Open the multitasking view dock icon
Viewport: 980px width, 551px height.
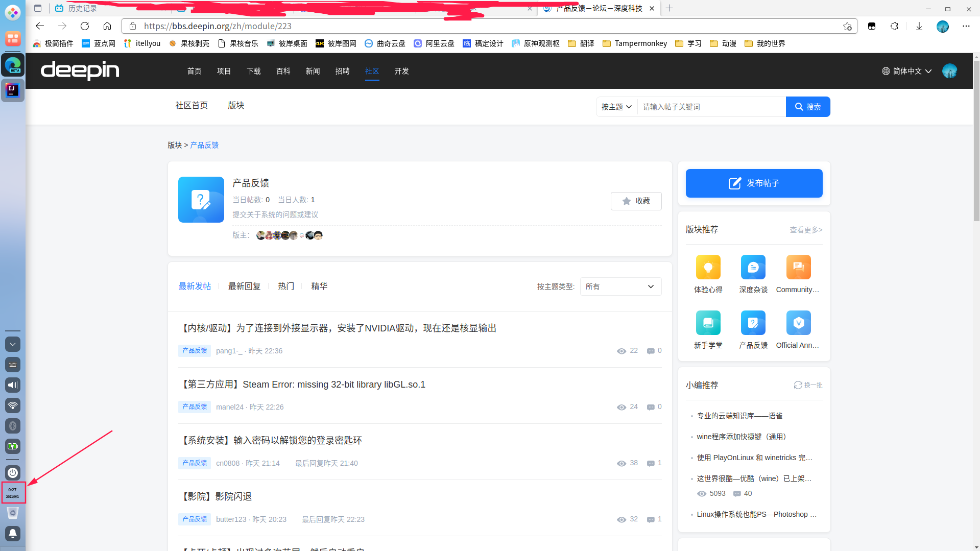click(x=13, y=38)
